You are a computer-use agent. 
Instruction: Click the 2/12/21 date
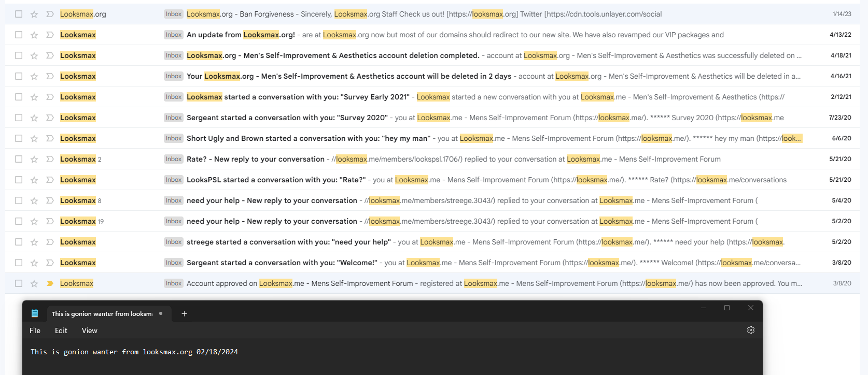click(x=841, y=97)
